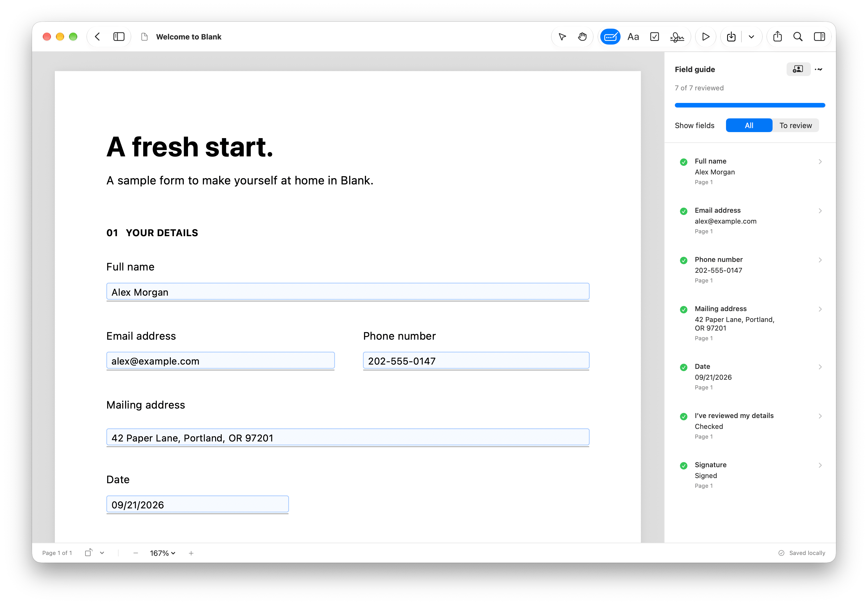Zoom in with plus button
868x605 pixels.
(x=191, y=553)
